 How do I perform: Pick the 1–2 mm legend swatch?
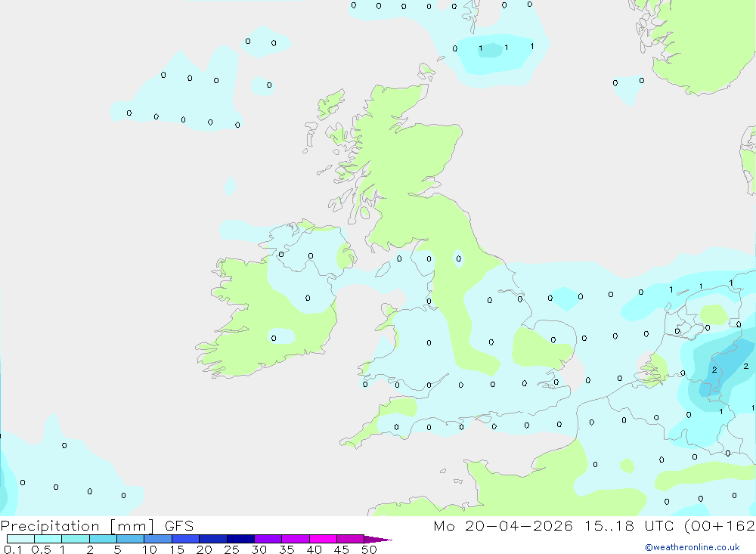click(75, 539)
